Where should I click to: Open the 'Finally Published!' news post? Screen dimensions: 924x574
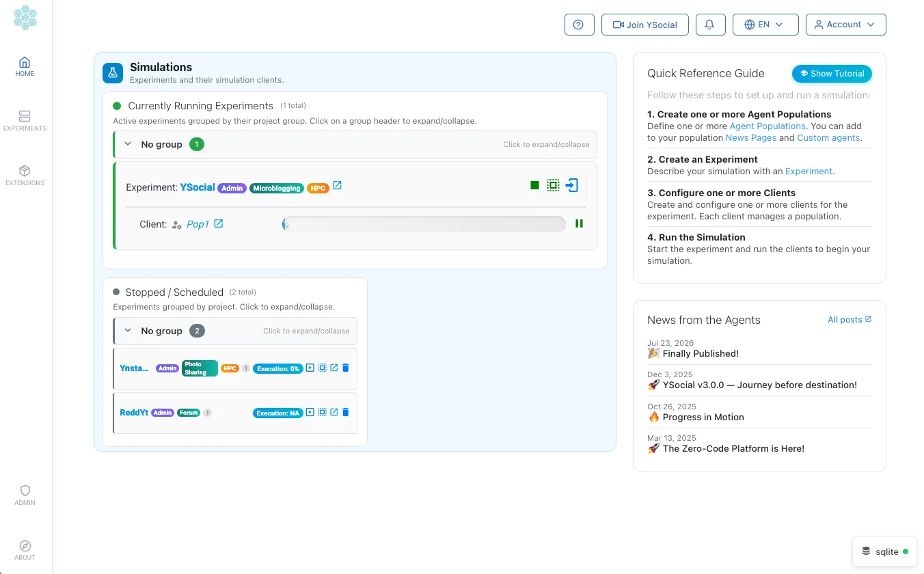tap(701, 354)
